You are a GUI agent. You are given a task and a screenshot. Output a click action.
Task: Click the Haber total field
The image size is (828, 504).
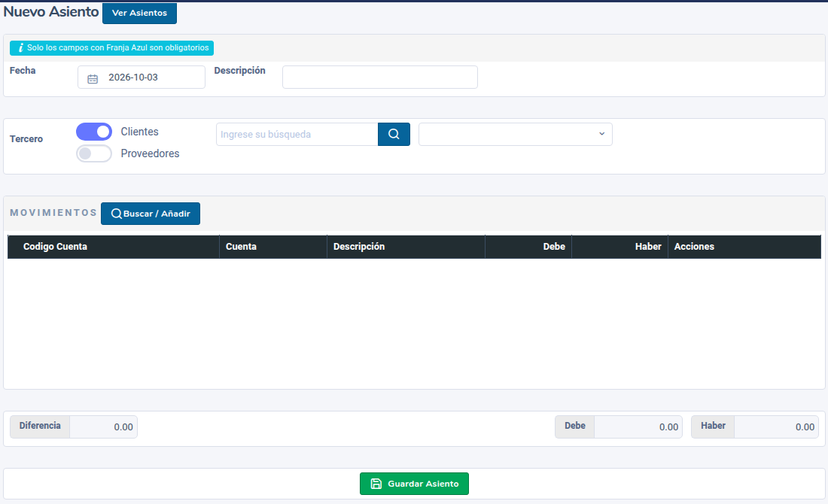pyautogui.click(x=776, y=427)
